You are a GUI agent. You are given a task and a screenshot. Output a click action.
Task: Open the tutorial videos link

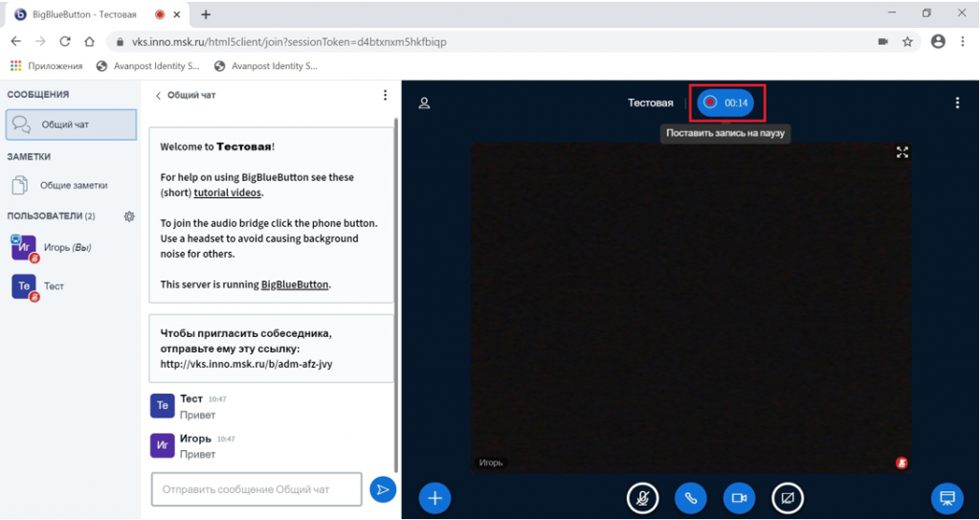pos(227,192)
